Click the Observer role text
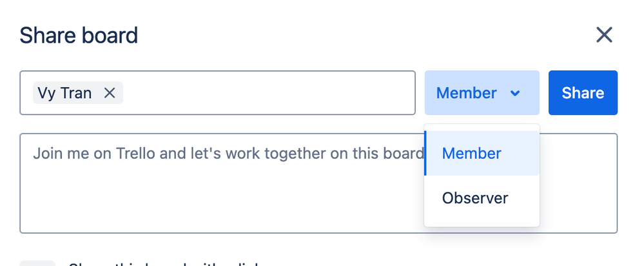The image size is (644, 266). point(475,198)
